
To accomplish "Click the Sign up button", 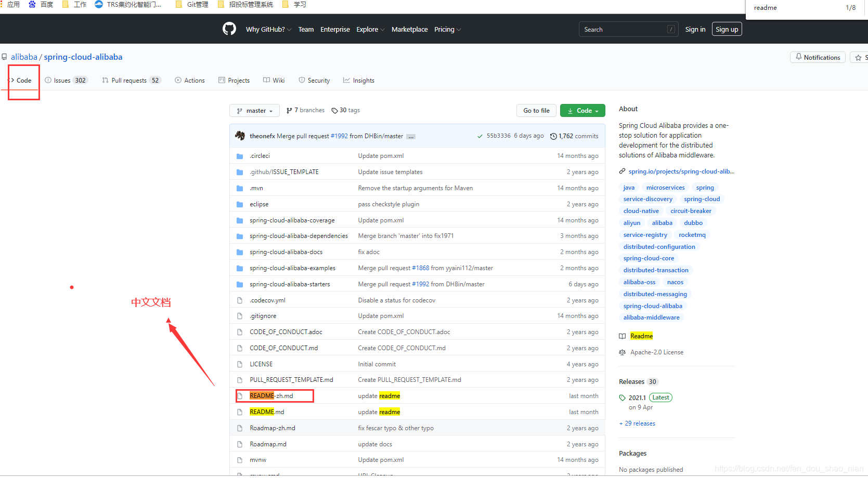I will click(727, 30).
